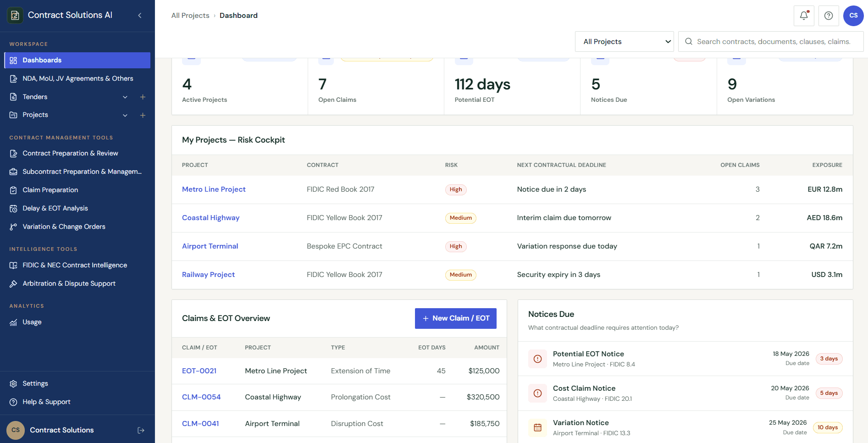Click the Medium risk badge for Coastal Highway
The height and width of the screenshot is (443, 868).
click(460, 218)
